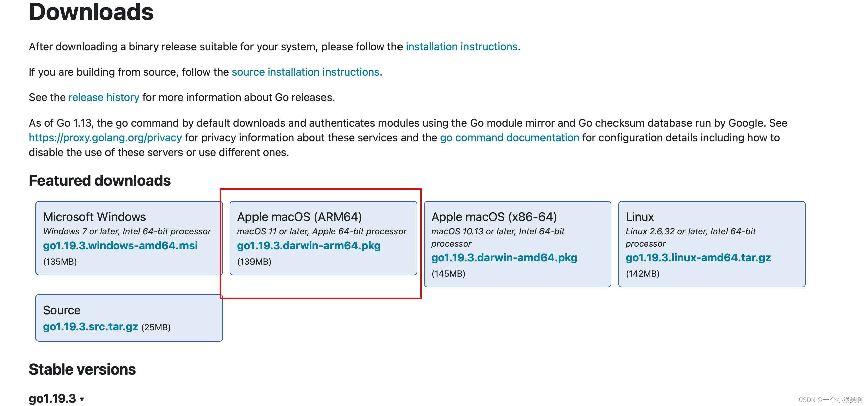Click the (135MB) size text
The height and width of the screenshot is (406, 868).
[x=60, y=262]
